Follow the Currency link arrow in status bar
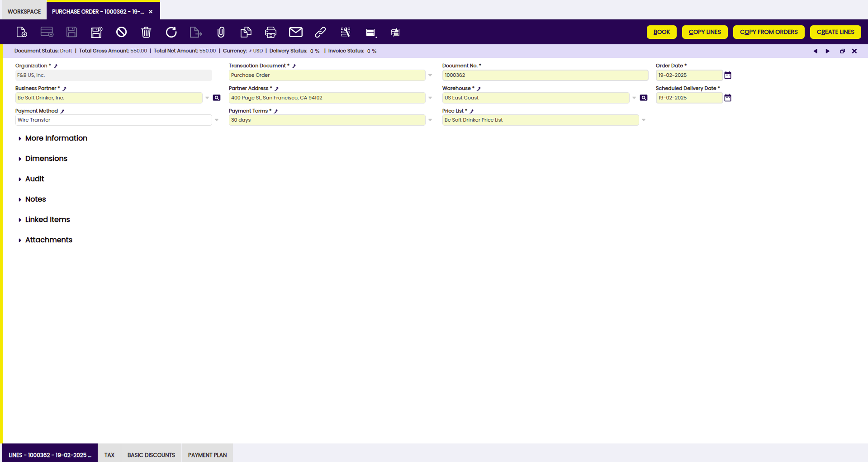 [x=250, y=51]
